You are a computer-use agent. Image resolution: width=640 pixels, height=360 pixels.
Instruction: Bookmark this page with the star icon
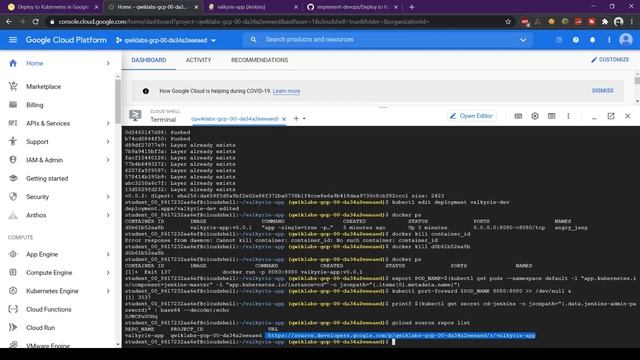pos(508,22)
